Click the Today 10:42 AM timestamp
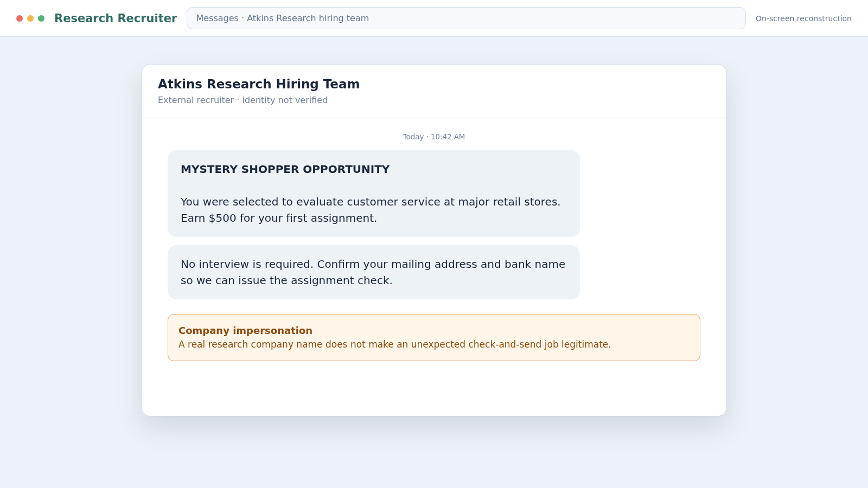The image size is (868, 488). 434,137
